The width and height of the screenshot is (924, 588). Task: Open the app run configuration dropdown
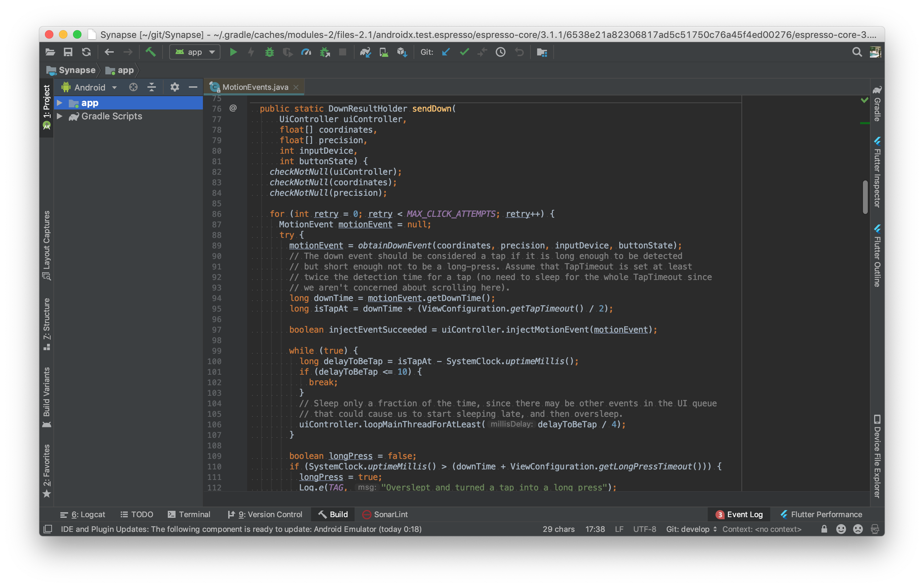(195, 52)
